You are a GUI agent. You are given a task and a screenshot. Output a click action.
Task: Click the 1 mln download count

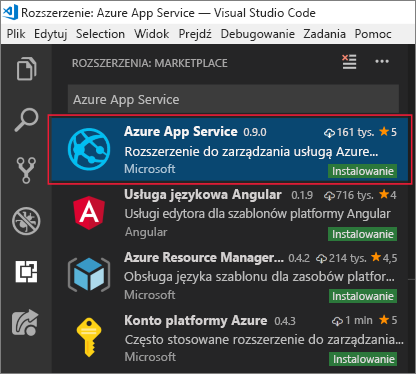352,320
